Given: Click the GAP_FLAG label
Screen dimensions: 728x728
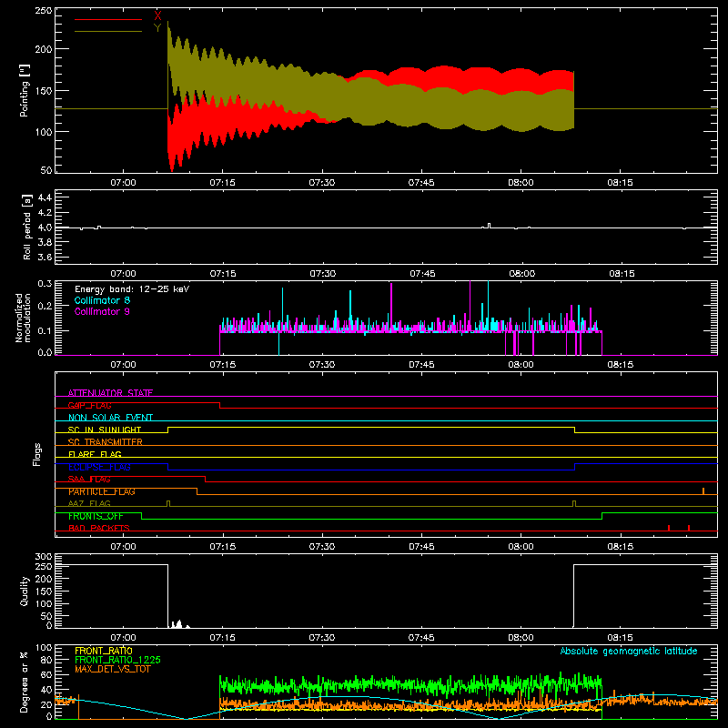Looking at the screenshot, I should (89, 405).
